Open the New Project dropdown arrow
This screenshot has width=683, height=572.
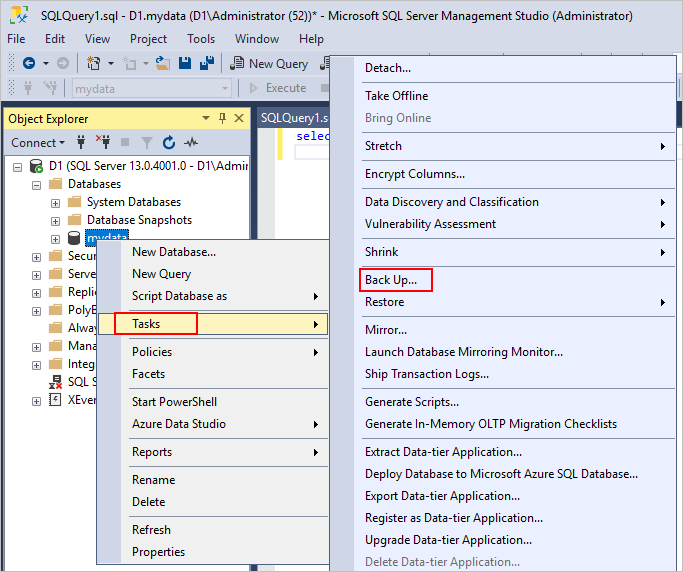coord(111,64)
